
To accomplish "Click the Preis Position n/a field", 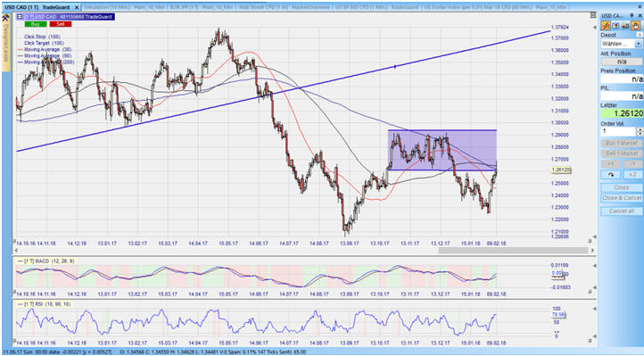I will click(622, 79).
